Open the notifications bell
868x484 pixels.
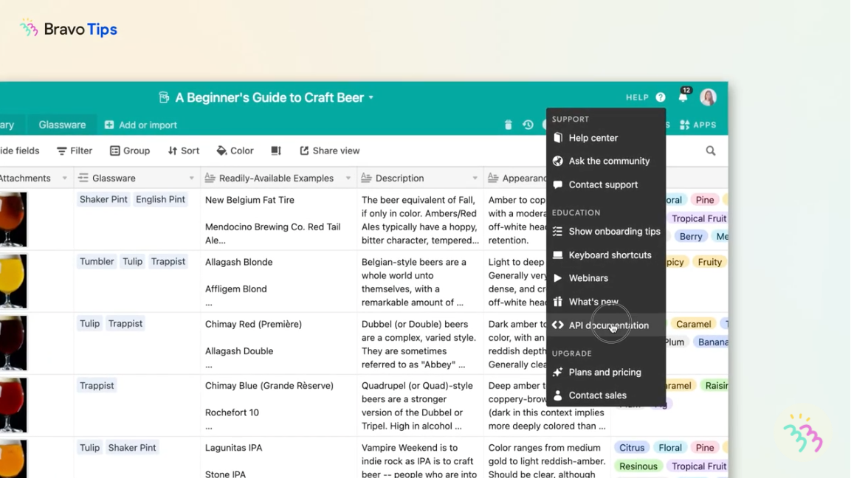[683, 97]
